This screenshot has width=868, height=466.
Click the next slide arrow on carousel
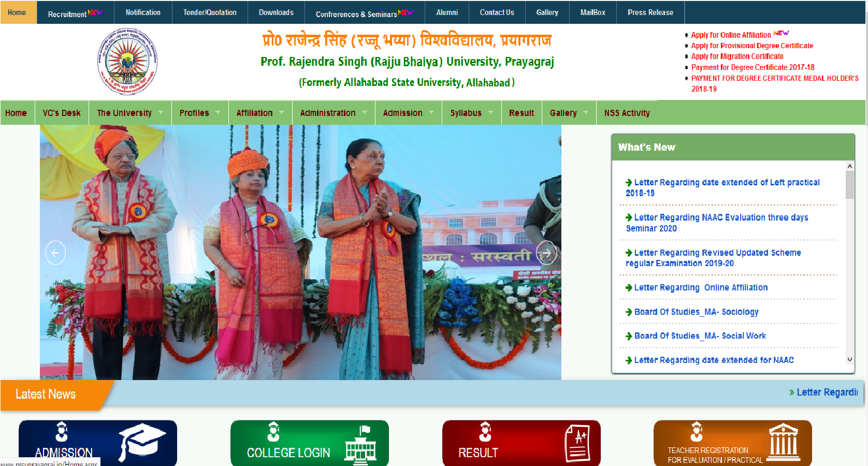(546, 253)
